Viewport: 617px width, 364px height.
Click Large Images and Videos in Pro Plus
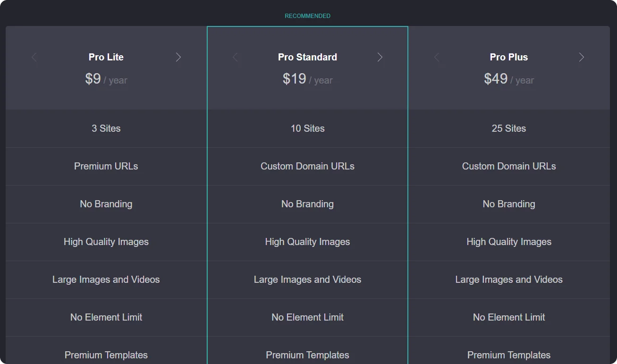pyautogui.click(x=509, y=279)
